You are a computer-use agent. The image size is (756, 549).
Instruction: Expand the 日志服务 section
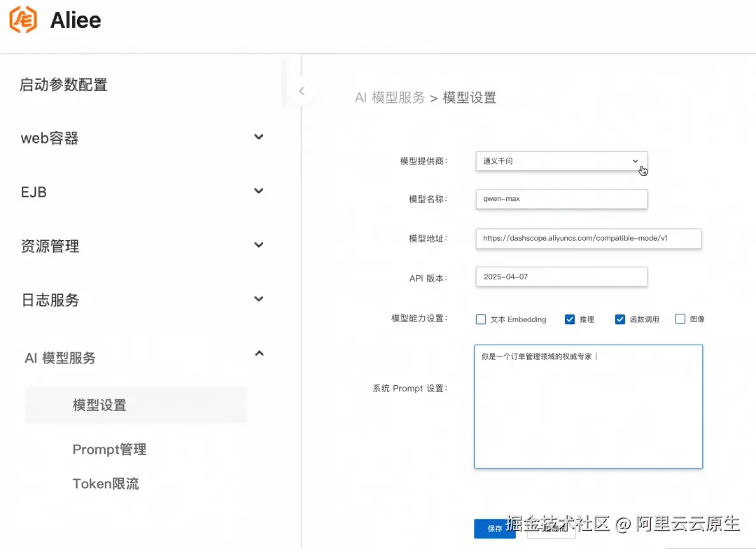pyautogui.click(x=258, y=299)
